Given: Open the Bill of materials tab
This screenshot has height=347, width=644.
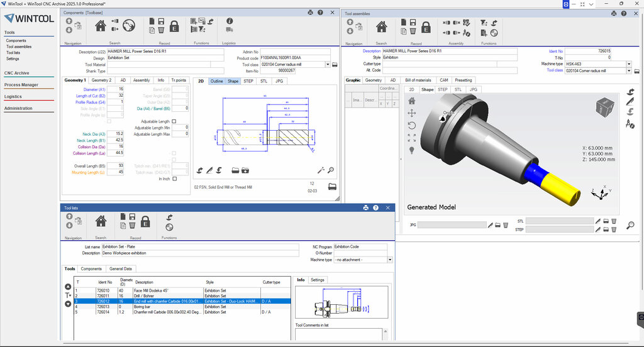Looking at the screenshot, I should (418, 80).
